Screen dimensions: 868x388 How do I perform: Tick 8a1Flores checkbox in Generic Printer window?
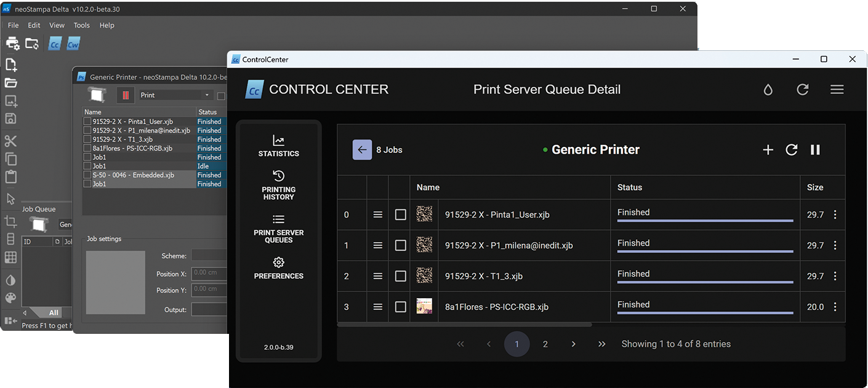[87, 148]
